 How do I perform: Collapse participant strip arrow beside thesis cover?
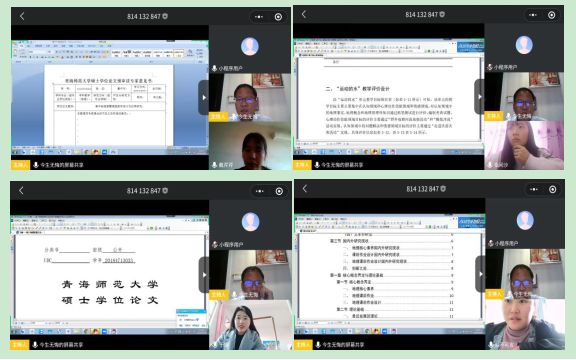[x=204, y=275]
